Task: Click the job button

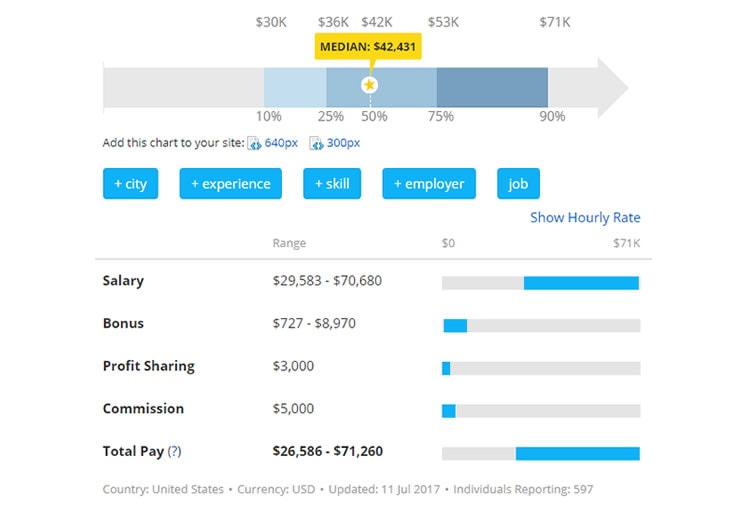Action: 518,183
